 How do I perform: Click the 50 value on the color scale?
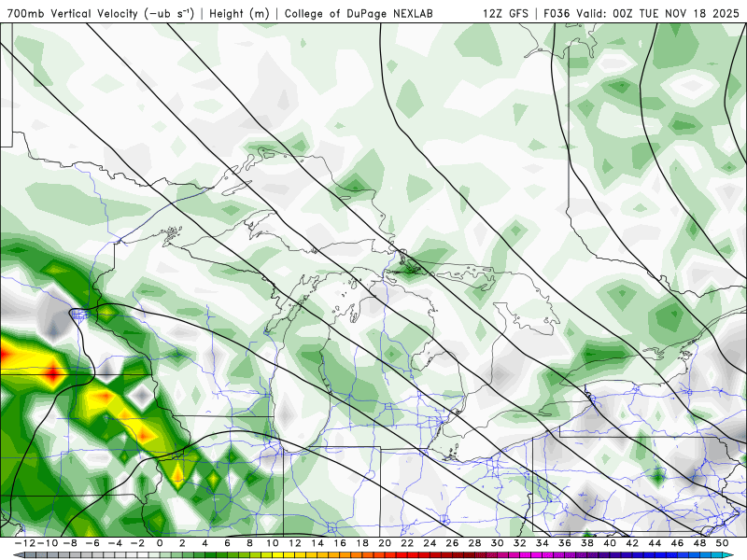(722, 543)
